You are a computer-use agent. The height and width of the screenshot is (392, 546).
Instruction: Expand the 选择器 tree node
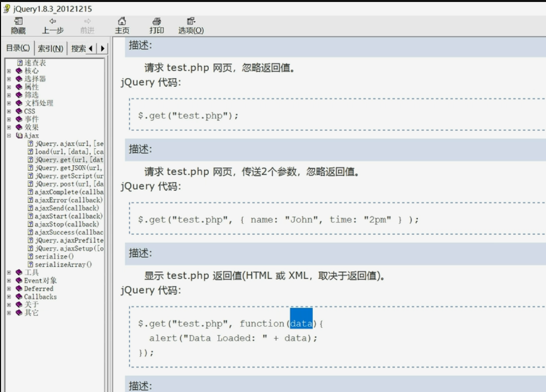coord(9,79)
